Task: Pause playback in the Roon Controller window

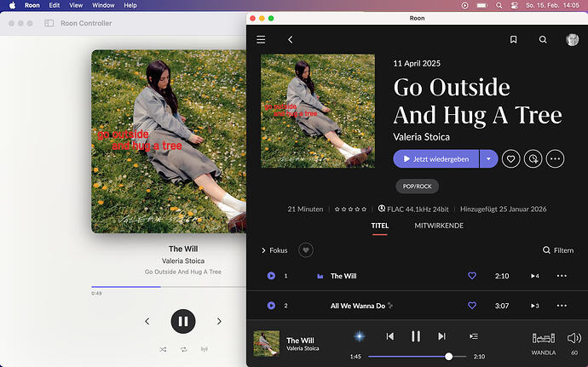Action: pyautogui.click(x=183, y=321)
